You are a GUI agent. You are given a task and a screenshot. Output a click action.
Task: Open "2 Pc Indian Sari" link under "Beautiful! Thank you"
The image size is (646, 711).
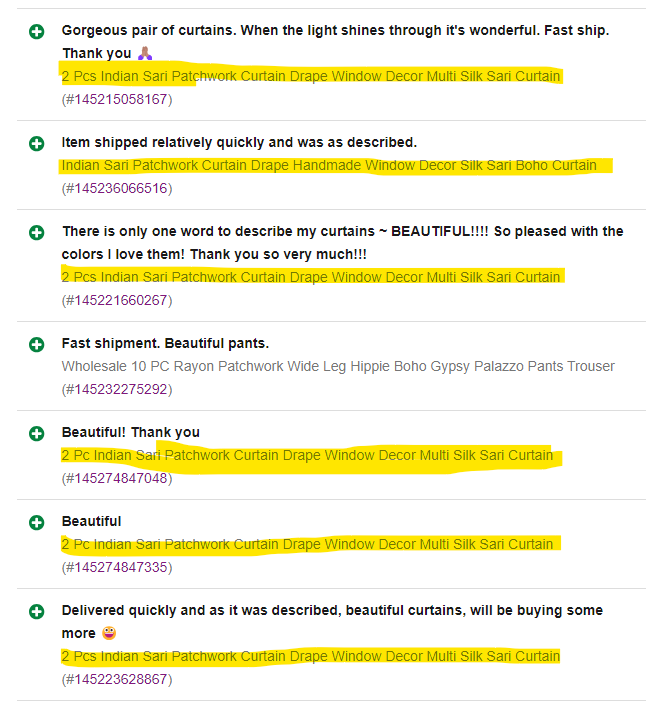point(306,455)
